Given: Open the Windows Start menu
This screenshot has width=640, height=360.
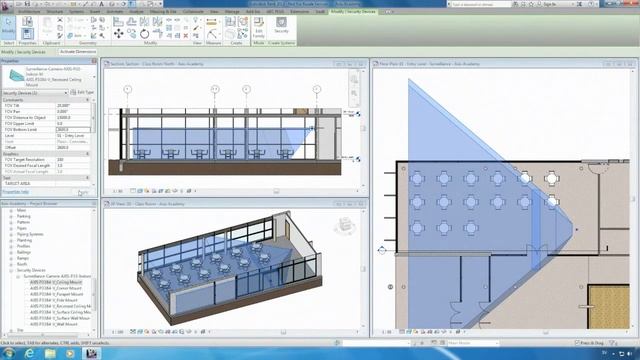Looking at the screenshot, I should pos(8,353).
